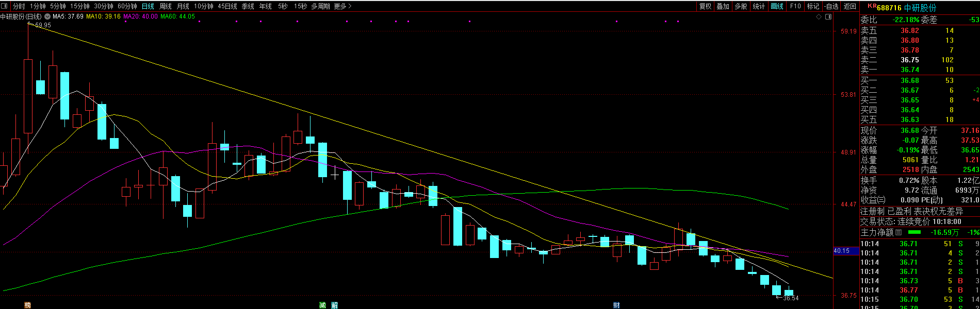Open the indicator dropdown beside 中研股份(日线)

point(47,17)
